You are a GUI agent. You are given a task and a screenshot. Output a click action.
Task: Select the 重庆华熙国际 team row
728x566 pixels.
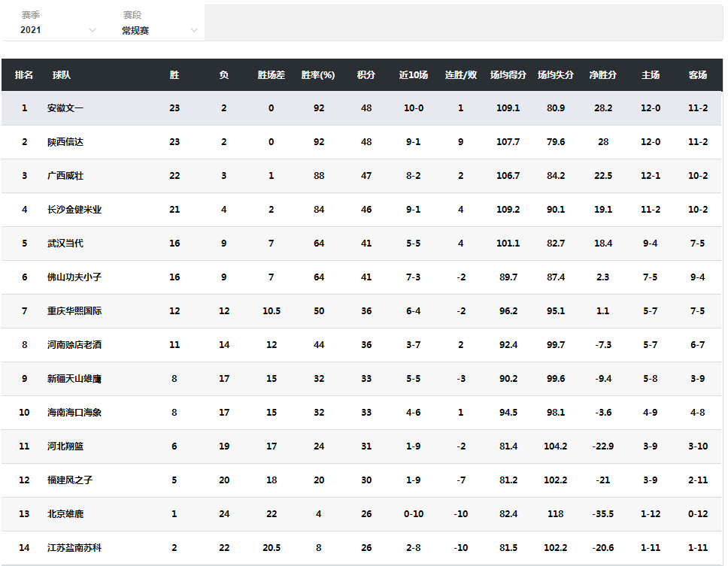(362, 311)
